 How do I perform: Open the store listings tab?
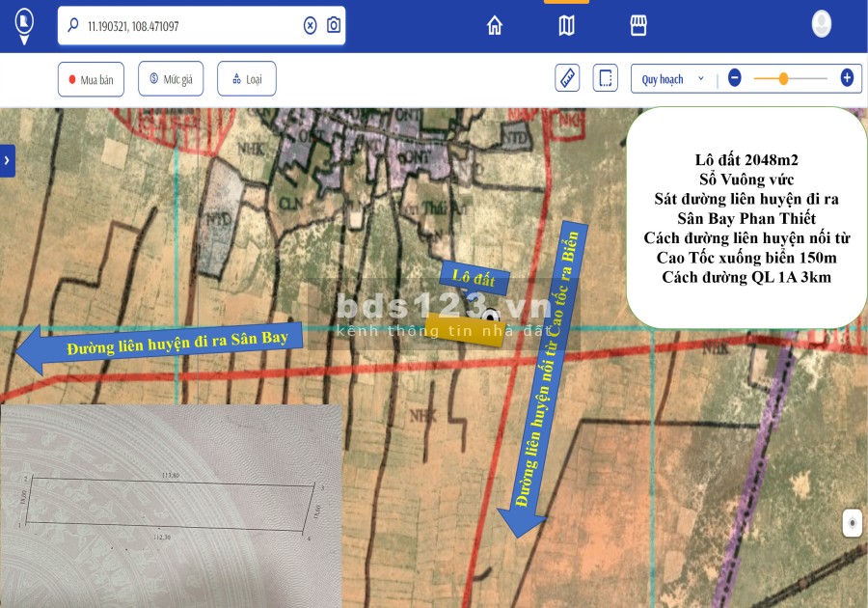[x=638, y=25]
